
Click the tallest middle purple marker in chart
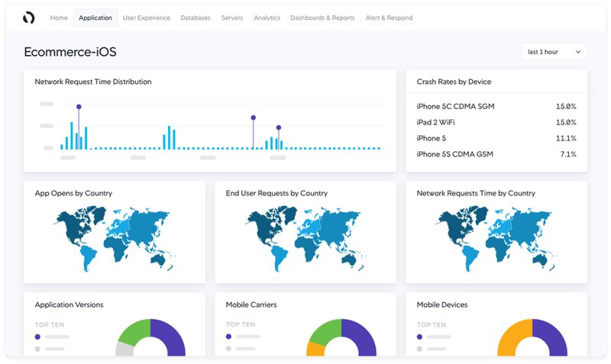point(254,118)
